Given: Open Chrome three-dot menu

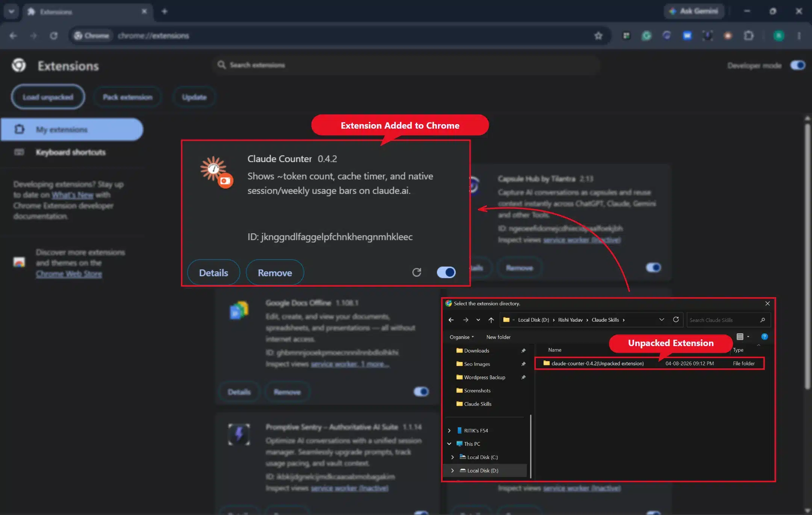Looking at the screenshot, I should pos(799,36).
